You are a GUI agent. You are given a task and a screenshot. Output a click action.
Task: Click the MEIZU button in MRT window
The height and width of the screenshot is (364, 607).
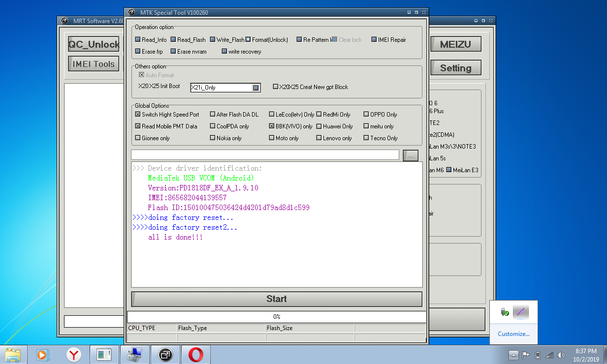[456, 44]
